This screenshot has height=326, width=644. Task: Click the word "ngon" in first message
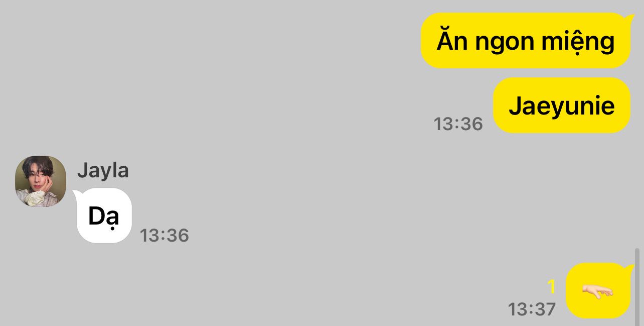click(x=504, y=43)
